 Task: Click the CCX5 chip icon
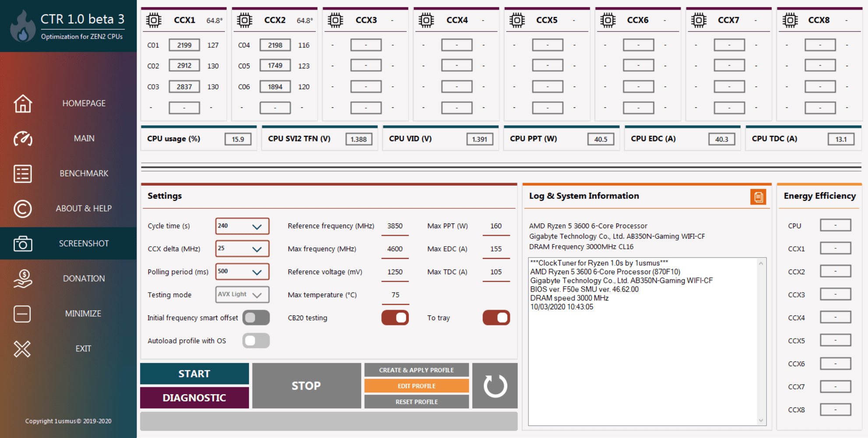tap(517, 20)
